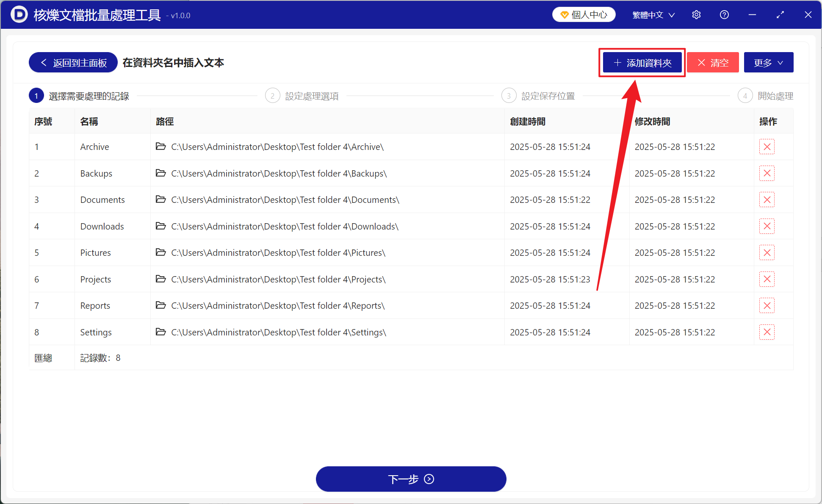
Task: Go to step 3 設定保存位置
Action: pyautogui.click(x=538, y=96)
